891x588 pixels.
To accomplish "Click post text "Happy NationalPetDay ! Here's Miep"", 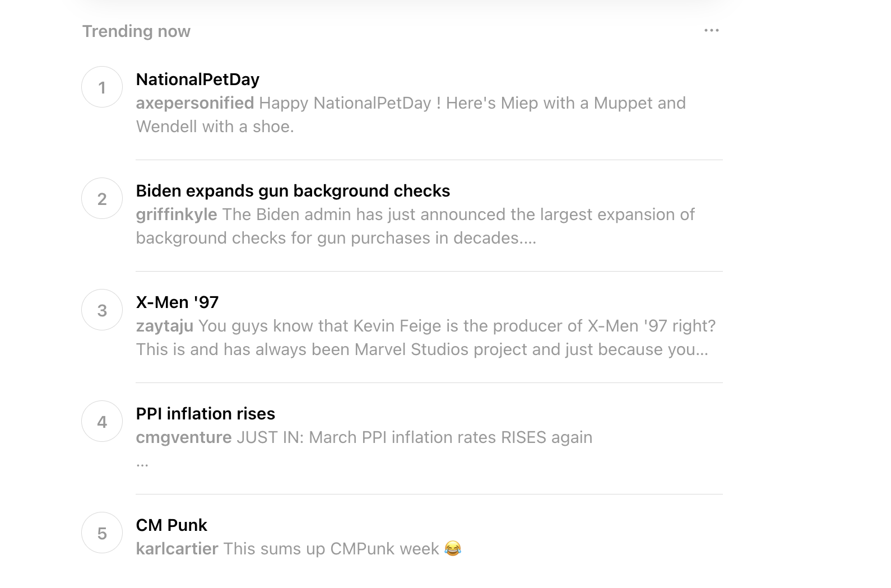I will [398, 103].
